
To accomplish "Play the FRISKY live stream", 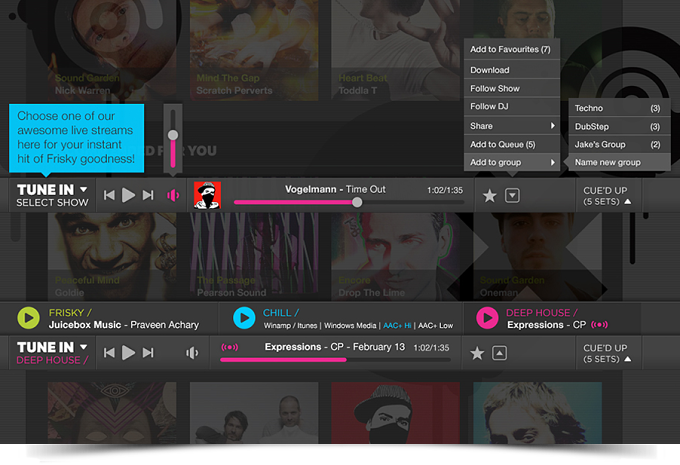I will click(x=28, y=318).
